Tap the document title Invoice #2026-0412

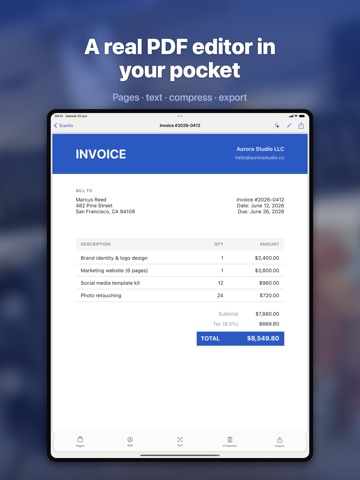[180, 125]
